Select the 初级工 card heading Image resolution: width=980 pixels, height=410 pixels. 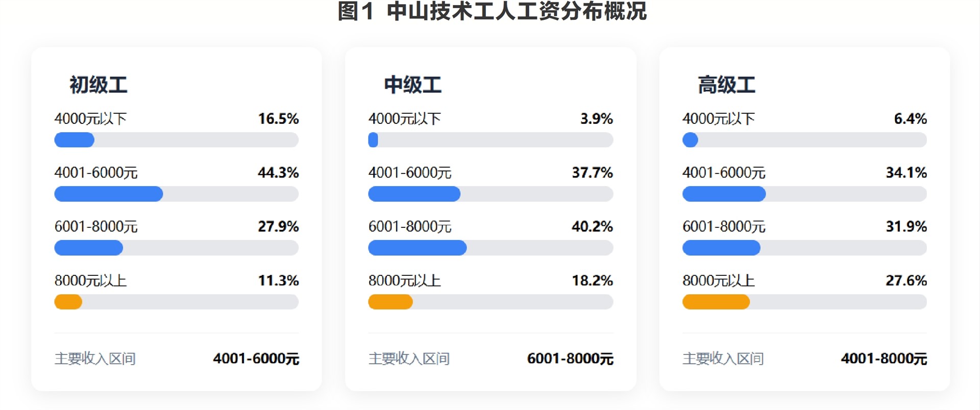(x=99, y=85)
